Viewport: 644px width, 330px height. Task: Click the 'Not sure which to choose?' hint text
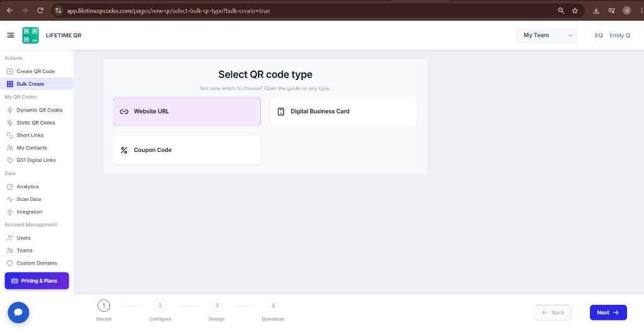pos(265,88)
